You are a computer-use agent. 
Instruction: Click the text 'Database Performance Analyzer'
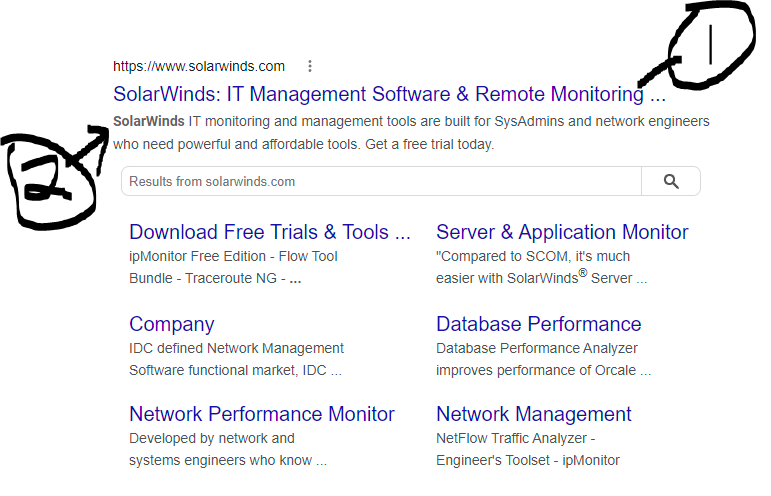[536, 349]
